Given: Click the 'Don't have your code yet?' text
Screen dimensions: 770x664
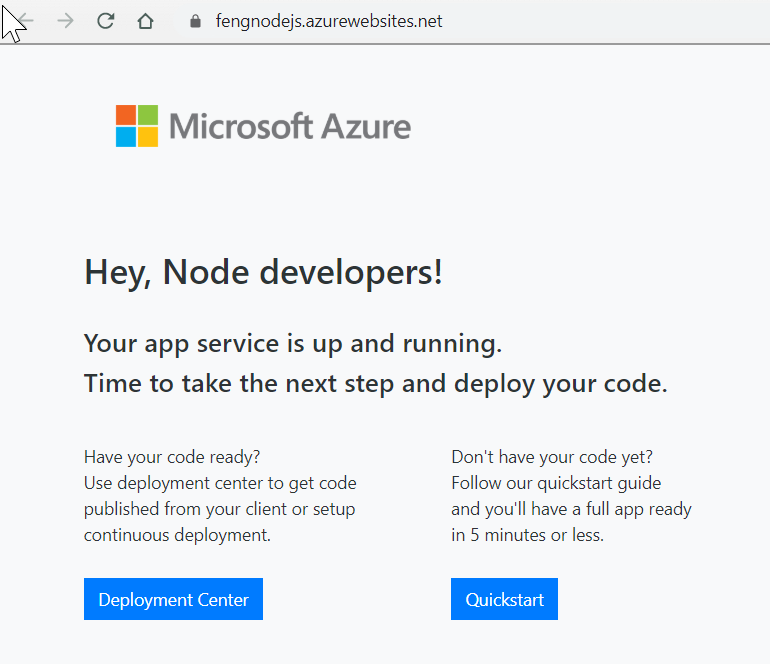Looking at the screenshot, I should pyautogui.click(x=552, y=457).
